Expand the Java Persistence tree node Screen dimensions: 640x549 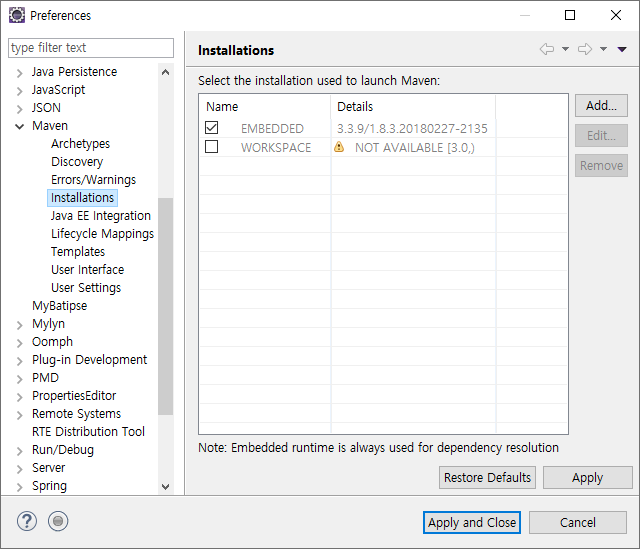click(x=19, y=73)
